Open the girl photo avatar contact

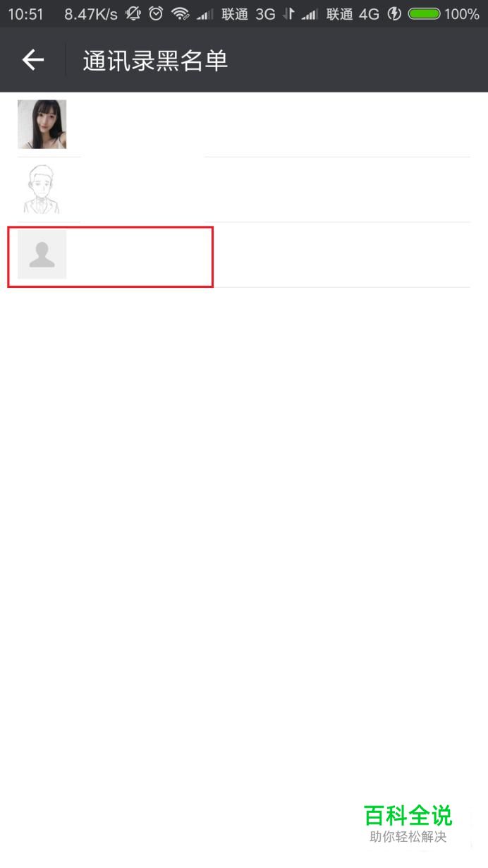pyautogui.click(x=42, y=124)
